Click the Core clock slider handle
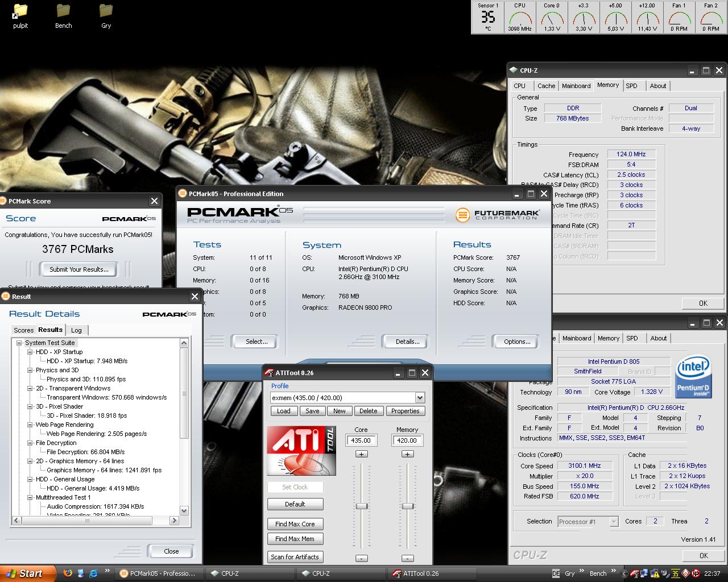The image size is (728, 582). pos(361,506)
